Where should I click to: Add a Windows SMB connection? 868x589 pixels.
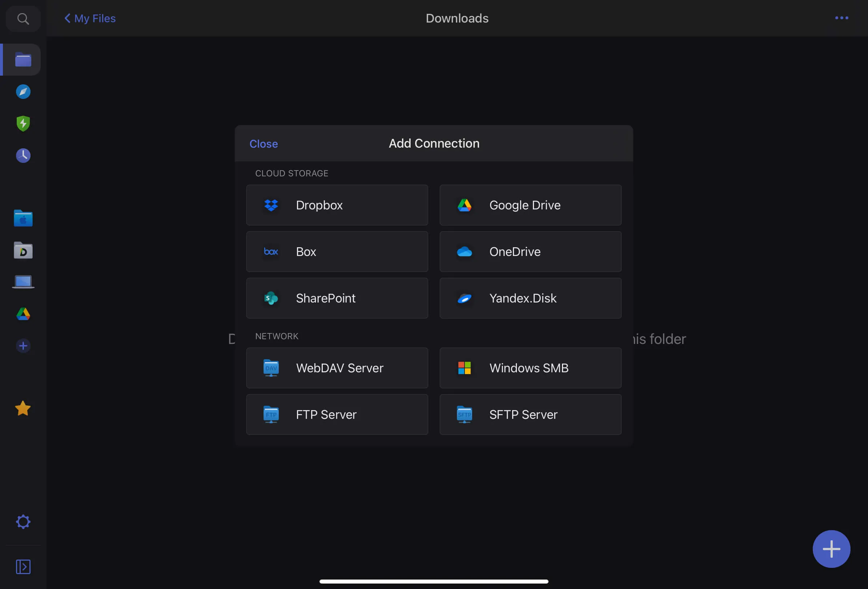[x=530, y=368]
